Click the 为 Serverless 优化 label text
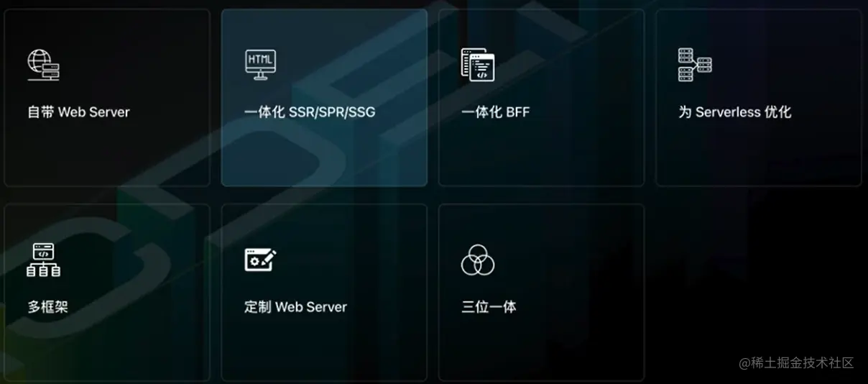The height and width of the screenshot is (384, 868). tap(734, 112)
